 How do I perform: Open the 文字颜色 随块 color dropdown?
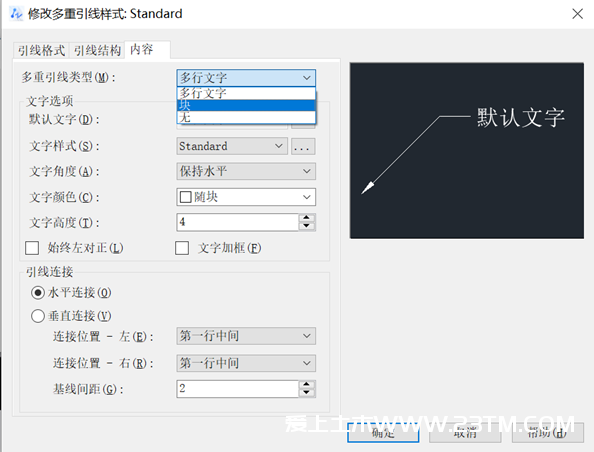(x=246, y=197)
